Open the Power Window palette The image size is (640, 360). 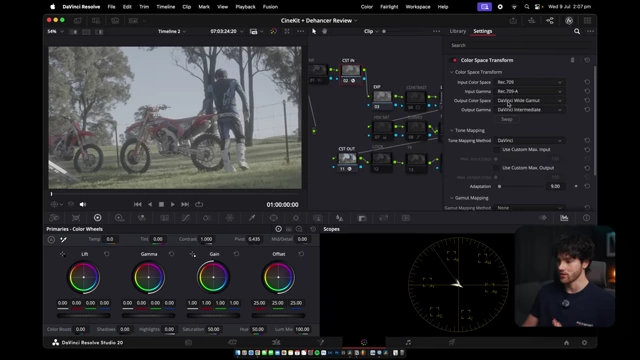274,218
